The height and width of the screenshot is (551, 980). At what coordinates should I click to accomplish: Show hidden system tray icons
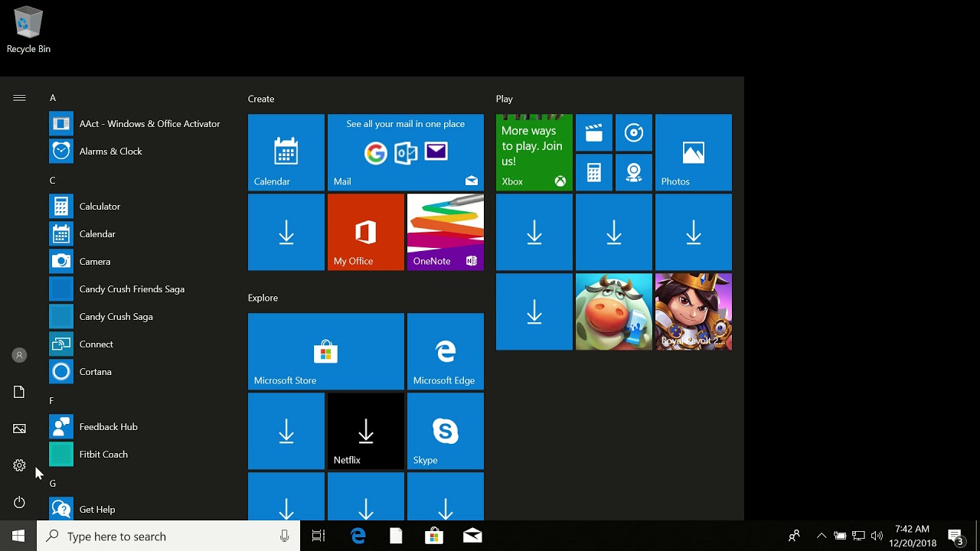click(822, 536)
